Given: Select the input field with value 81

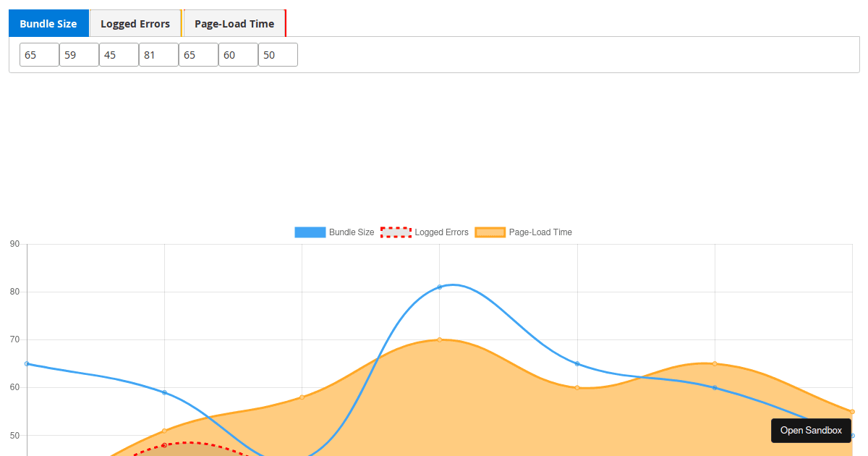Looking at the screenshot, I should (158, 55).
